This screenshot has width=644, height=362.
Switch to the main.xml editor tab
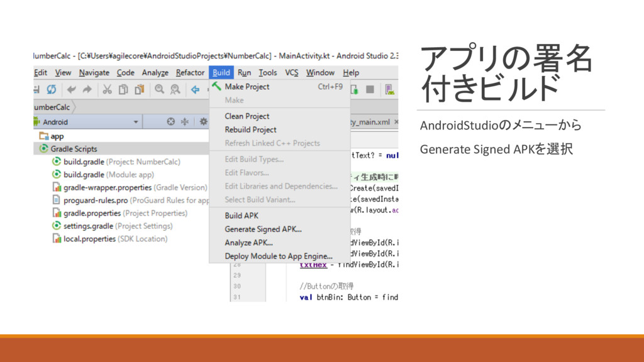[370, 122]
